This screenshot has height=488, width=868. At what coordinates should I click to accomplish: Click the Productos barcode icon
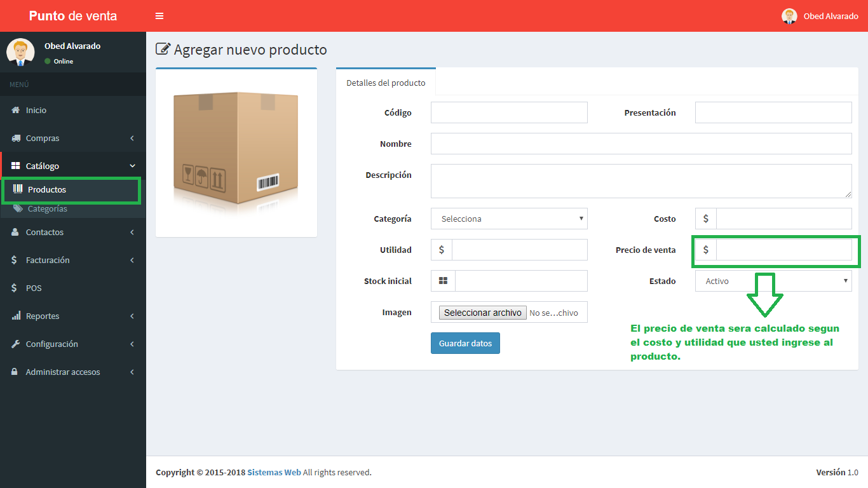pos(18,189)
